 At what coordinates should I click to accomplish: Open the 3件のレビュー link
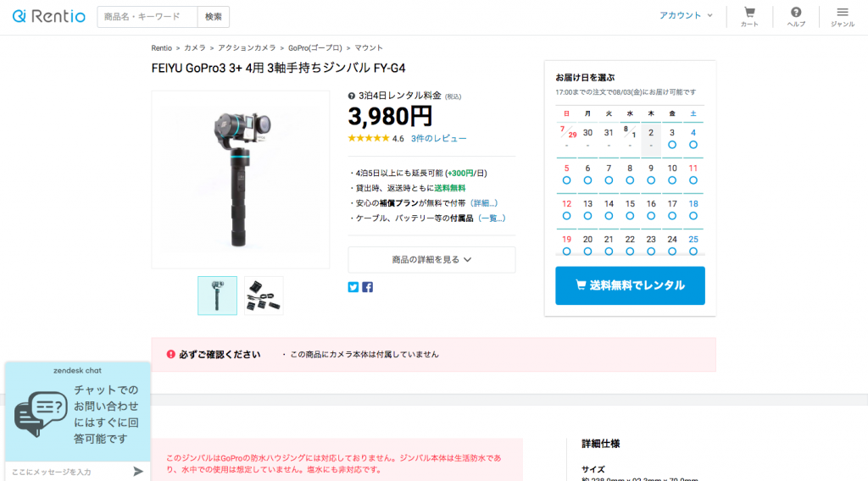click(438, 138)
